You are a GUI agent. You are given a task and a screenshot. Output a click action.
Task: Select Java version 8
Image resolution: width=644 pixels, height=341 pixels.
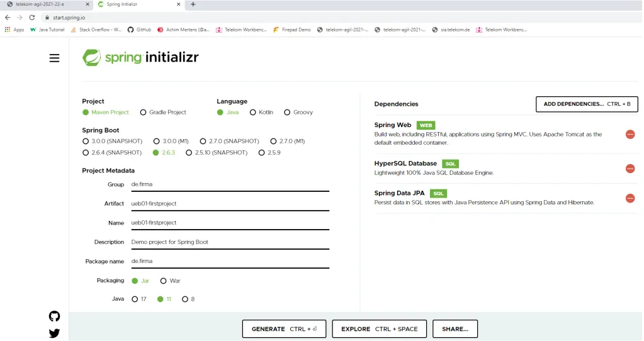coord(188,299)
